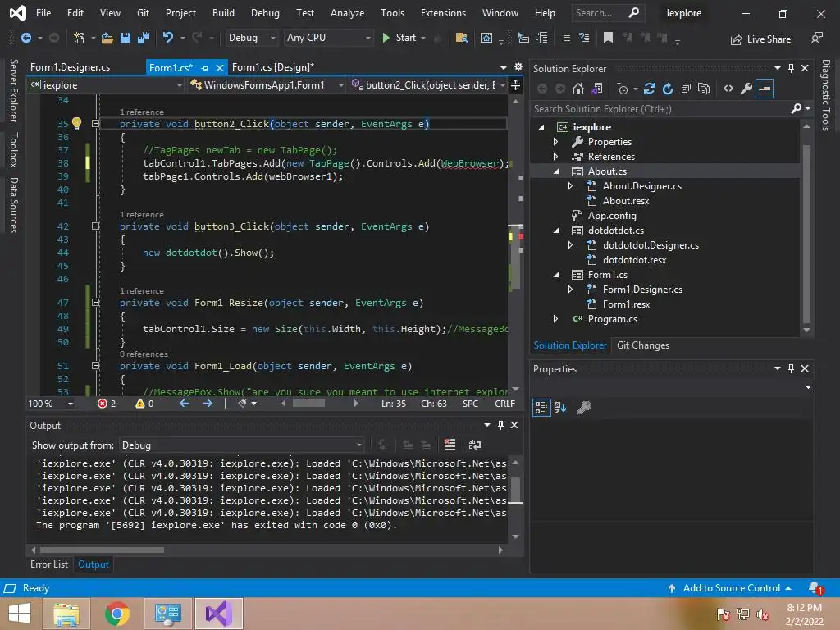Click the Home icon in Solution Explorer

click(x=578, y=89)
